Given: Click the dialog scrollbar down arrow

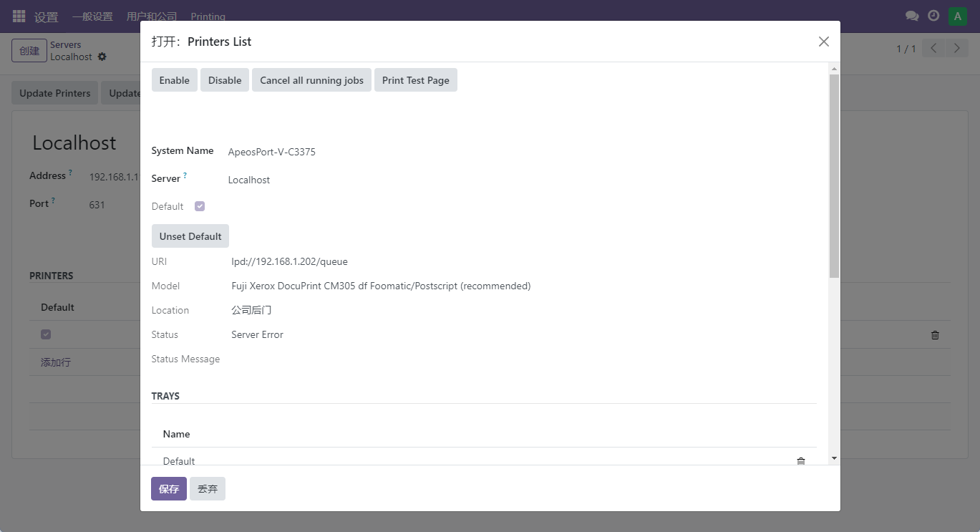Looking at the screenshot, I should coord(834,458).
